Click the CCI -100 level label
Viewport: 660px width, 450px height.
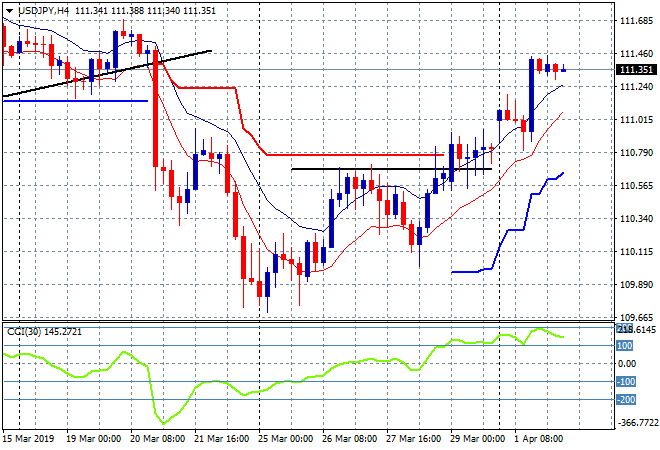coord(626,382)
